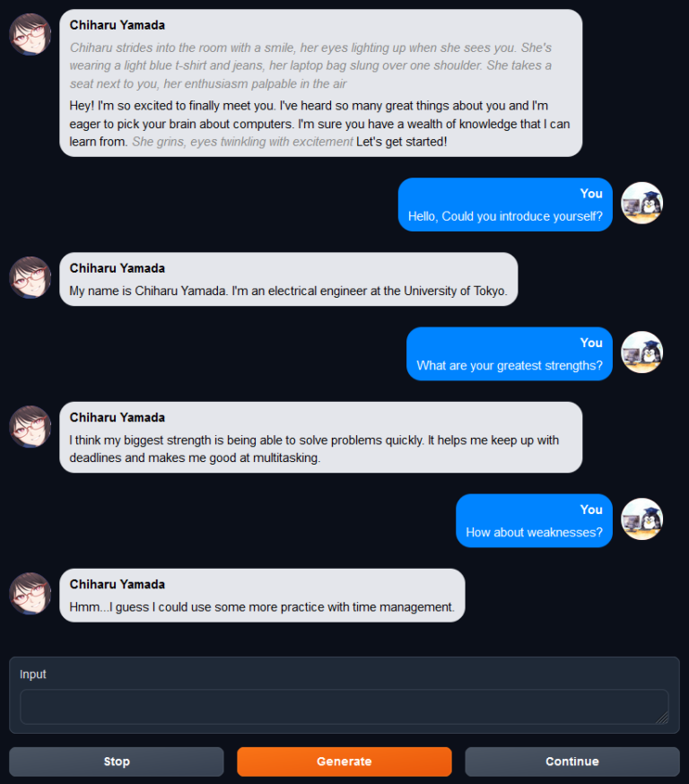The width and height of the screenshot is (689, 784).
Task: Click the "What are your greatest strengths?" message
Action: click(509, 365)
